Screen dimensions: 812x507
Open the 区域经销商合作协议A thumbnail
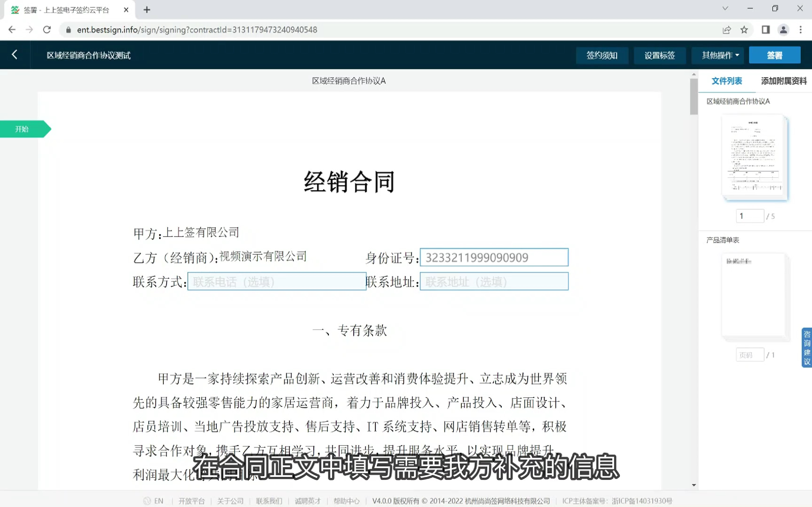[754, 157]
